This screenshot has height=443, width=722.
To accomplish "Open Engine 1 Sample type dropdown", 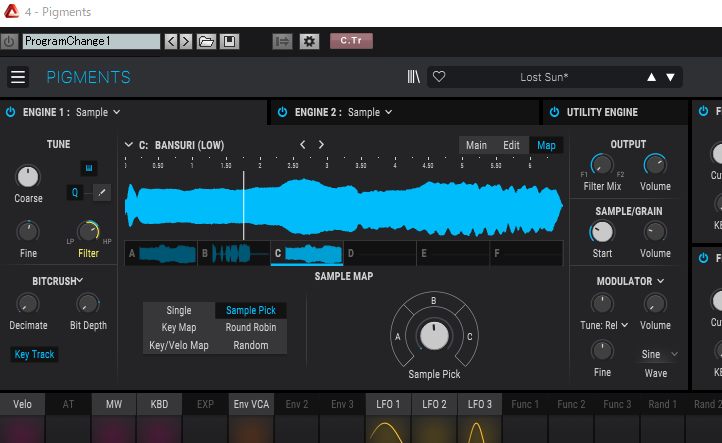I will 98,112.
